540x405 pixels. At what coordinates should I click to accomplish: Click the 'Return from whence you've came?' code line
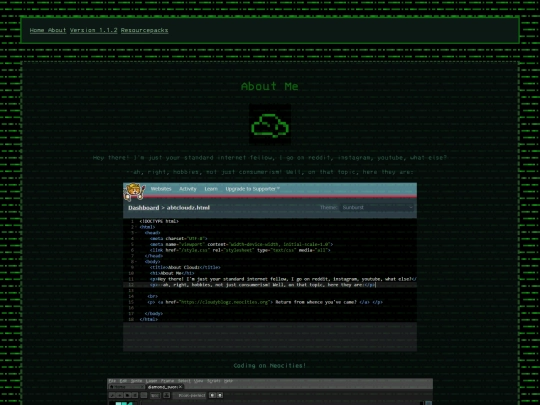coord(265,302)
